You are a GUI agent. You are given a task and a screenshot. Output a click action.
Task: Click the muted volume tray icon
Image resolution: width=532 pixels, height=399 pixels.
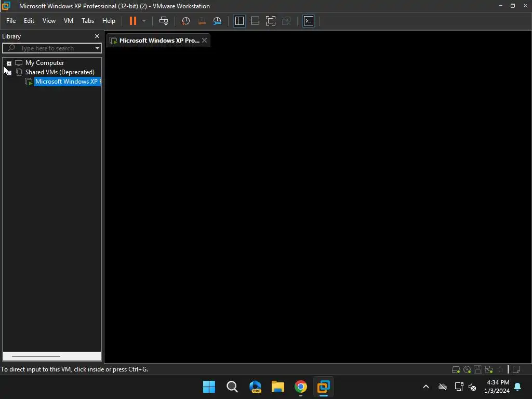pos(472,387)
